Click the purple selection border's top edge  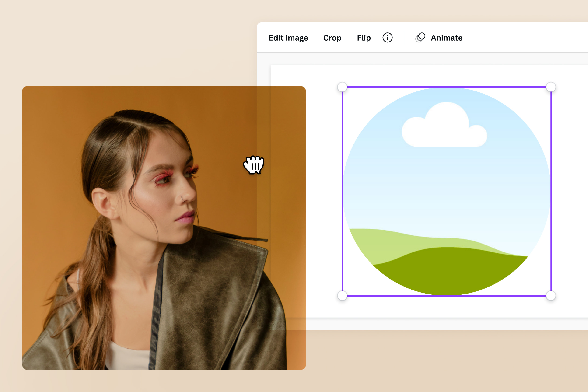click(x=447, y=87)
